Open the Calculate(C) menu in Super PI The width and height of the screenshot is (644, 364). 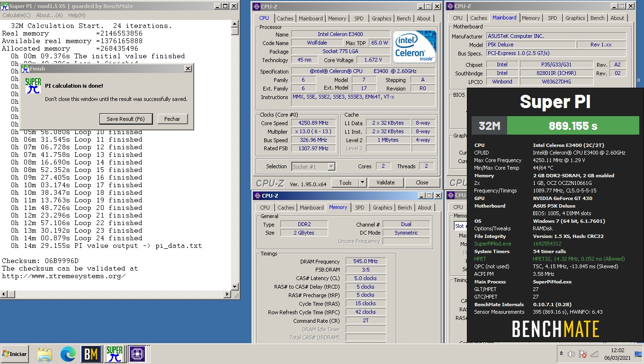17,15
